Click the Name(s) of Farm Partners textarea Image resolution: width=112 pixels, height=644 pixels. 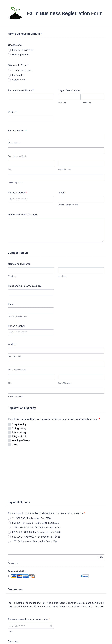pos(56,230)
